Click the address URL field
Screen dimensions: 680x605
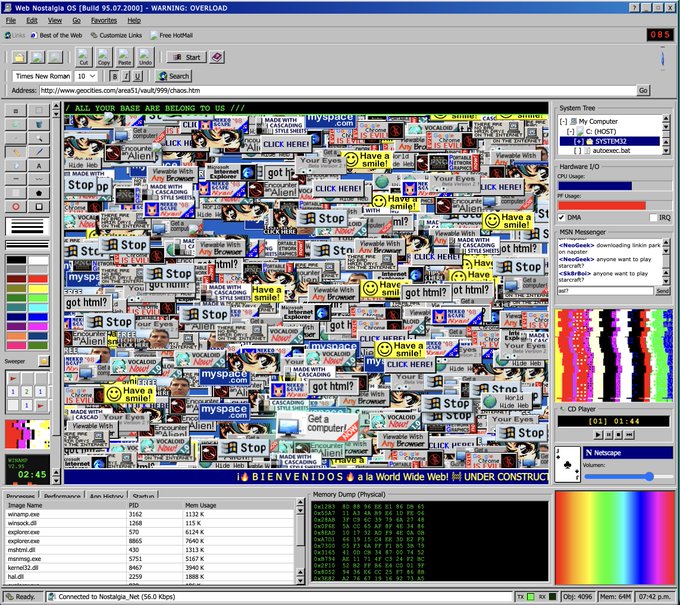coord(338,90)
